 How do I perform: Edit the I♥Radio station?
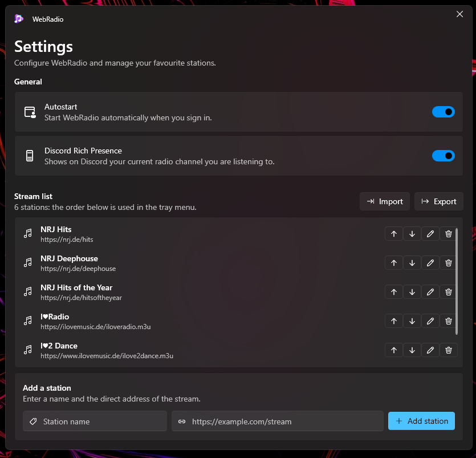(430, 321)
